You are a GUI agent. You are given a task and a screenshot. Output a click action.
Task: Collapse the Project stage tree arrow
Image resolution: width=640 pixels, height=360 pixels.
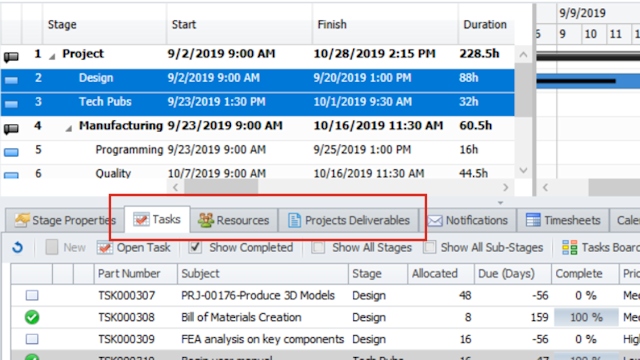tap(52, 57)
